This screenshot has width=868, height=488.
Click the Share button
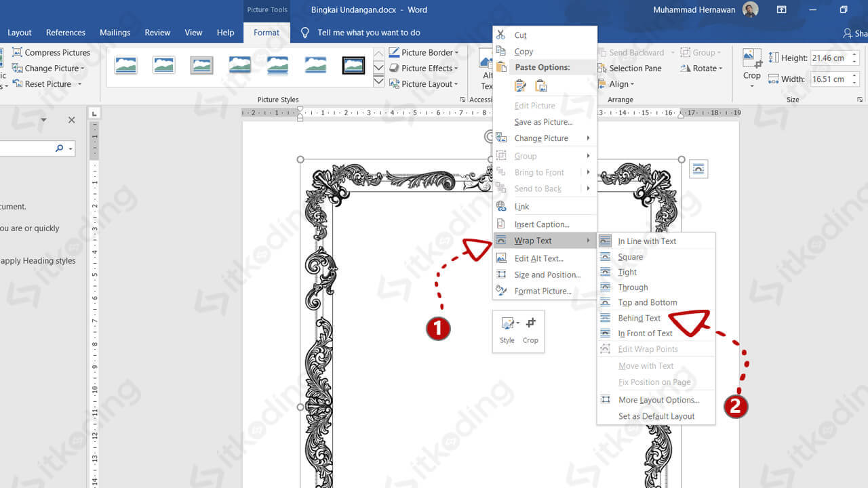[x=855, y=33]
